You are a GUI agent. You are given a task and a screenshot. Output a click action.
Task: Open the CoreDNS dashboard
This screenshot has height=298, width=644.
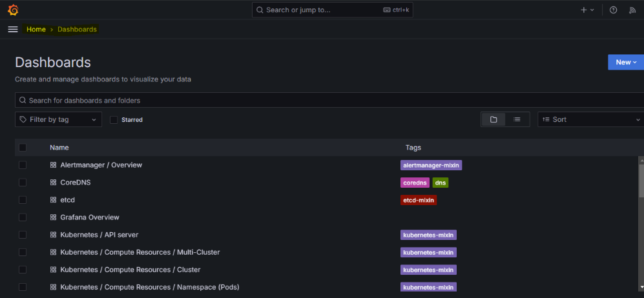[x=76, y=183]
